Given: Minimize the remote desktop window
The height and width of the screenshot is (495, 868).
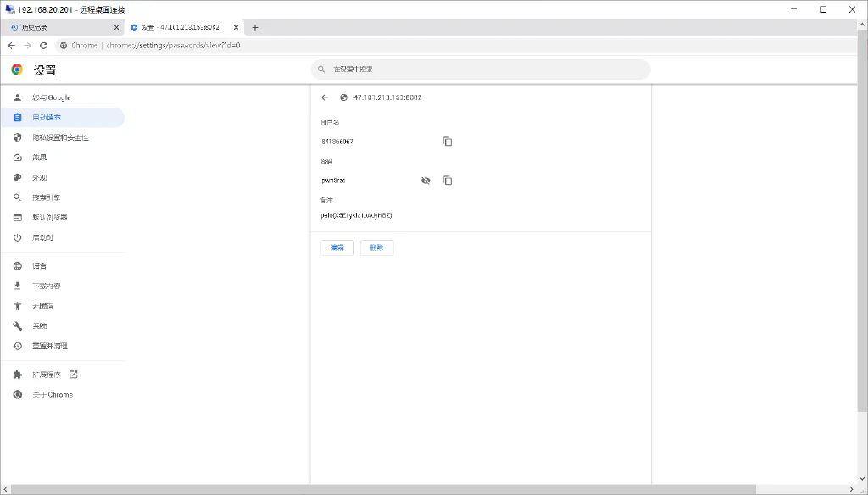Looking at the screenshot, I should coord(794,9).
